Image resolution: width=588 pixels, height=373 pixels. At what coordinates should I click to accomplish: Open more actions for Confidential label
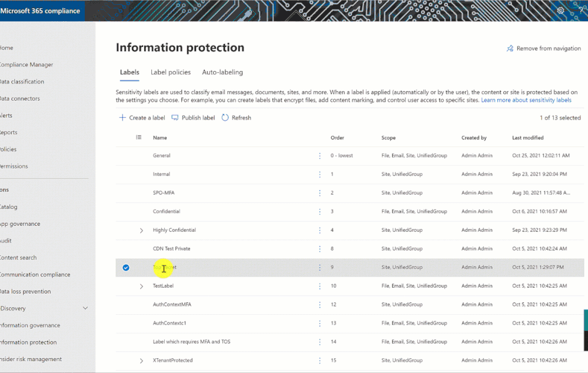320,211
